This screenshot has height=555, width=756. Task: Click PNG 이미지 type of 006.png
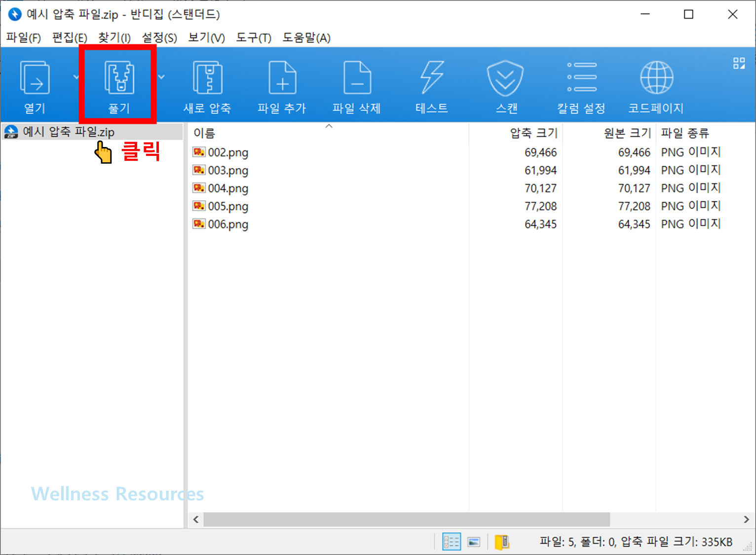coord(691,224)
